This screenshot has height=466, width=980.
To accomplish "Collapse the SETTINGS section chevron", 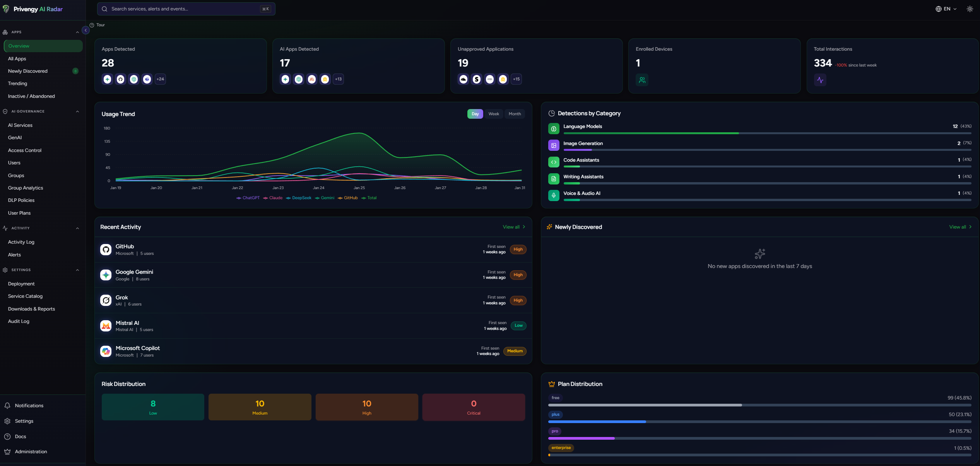I will coord(77,270).
